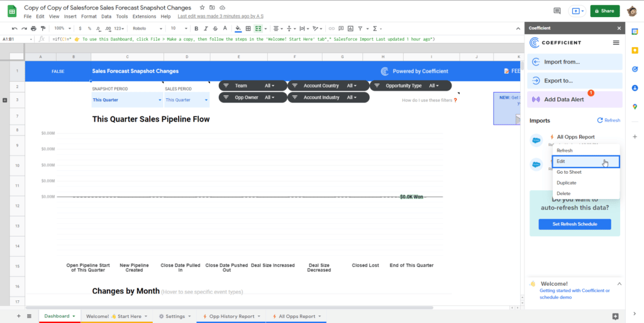Image resolution: width=644 pixels, height=323 pixels.
Task: Click the Insert chart icon
Action: coord(350,28)
